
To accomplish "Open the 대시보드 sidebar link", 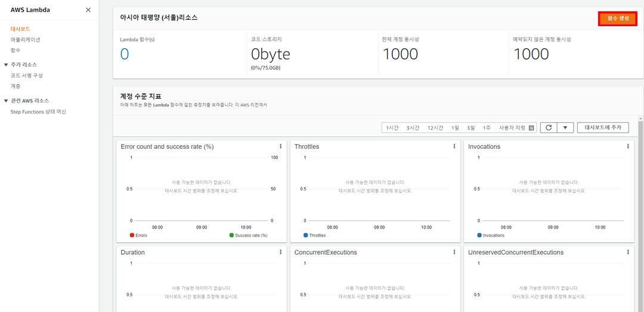I will point(20,29).
